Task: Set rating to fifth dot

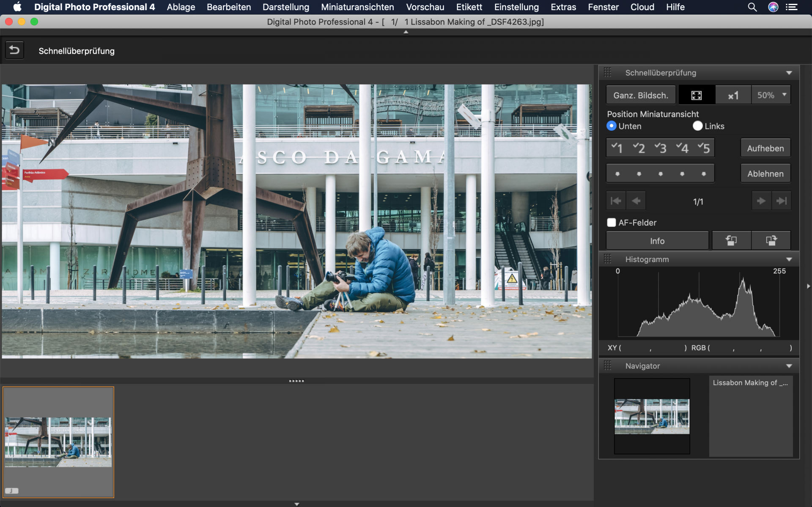Action: (704, 174)
